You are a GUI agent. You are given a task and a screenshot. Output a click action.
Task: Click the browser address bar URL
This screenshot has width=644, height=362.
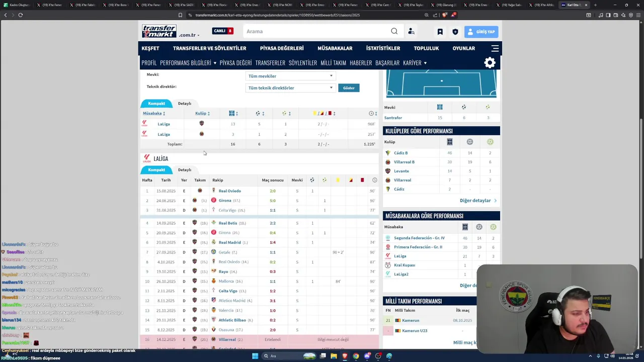coord(277,15)
